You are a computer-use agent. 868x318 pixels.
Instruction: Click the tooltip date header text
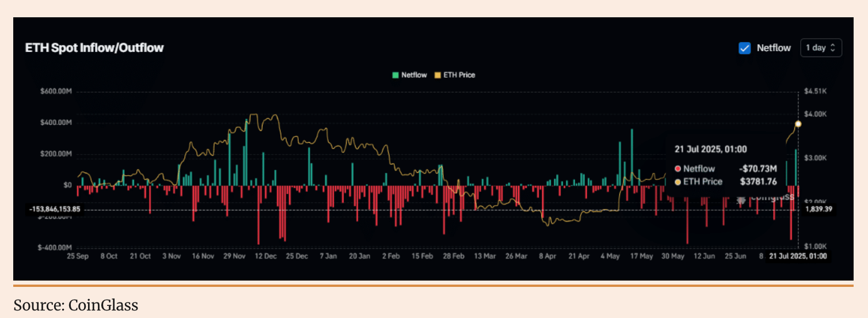(710, 150)
